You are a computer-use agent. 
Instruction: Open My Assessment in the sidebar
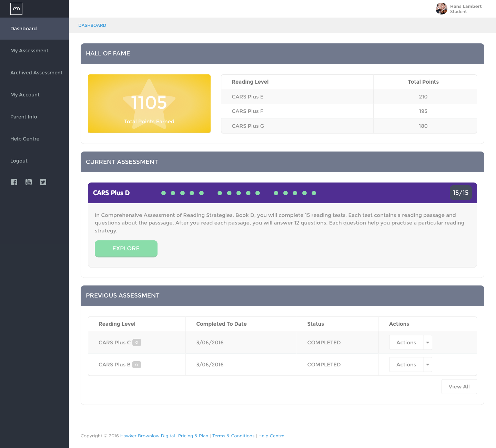34,51
